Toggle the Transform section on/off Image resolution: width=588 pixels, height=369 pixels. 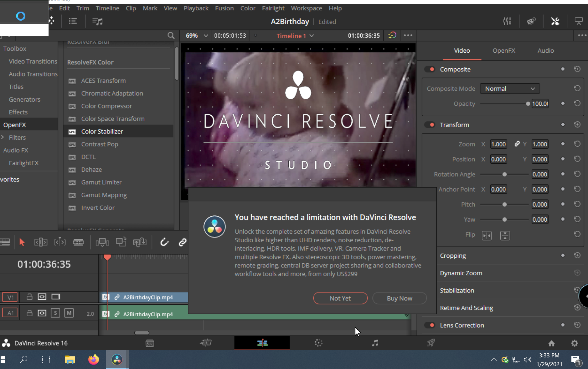(x=430, y=125)
